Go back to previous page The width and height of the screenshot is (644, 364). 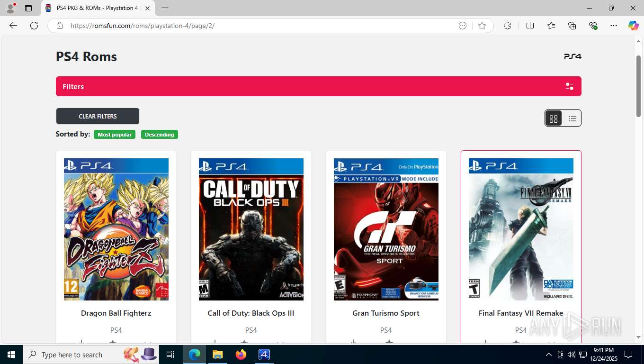pos(13,26)
